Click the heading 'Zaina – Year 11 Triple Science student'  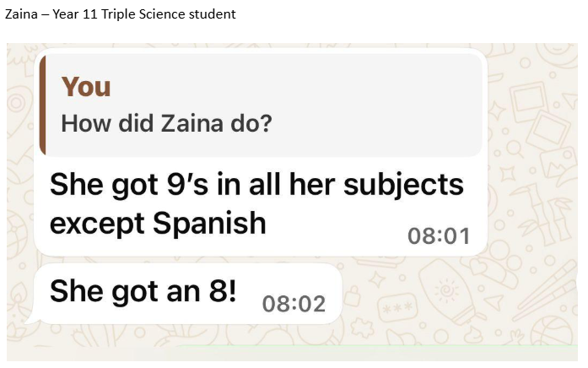point(121,14)
